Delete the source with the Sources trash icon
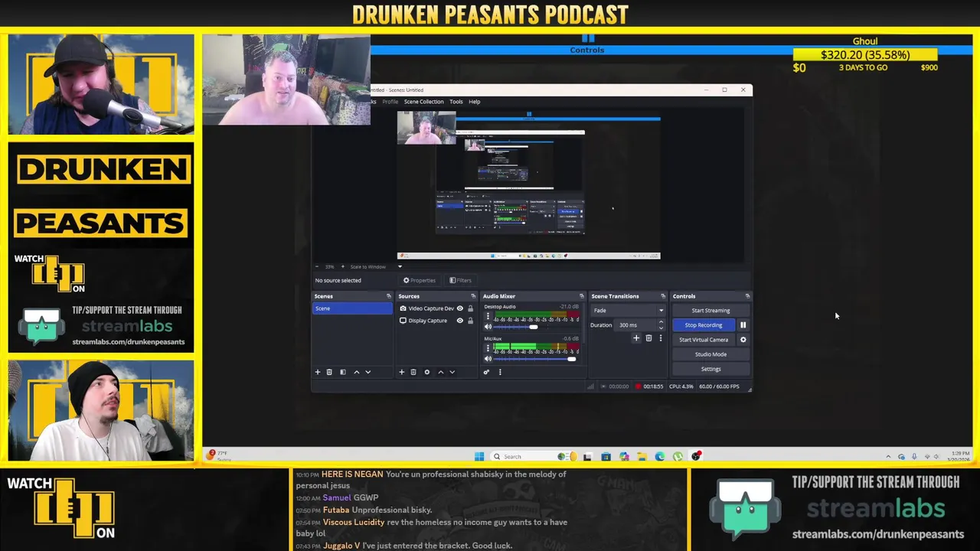Viewport: 980px width, 551px height. [413, 372]
